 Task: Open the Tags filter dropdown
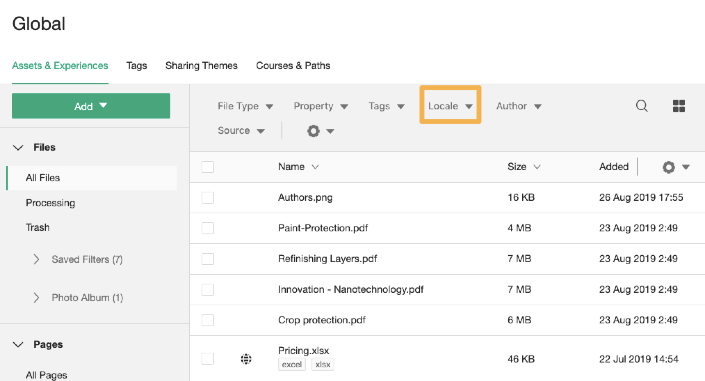(386, 106)
